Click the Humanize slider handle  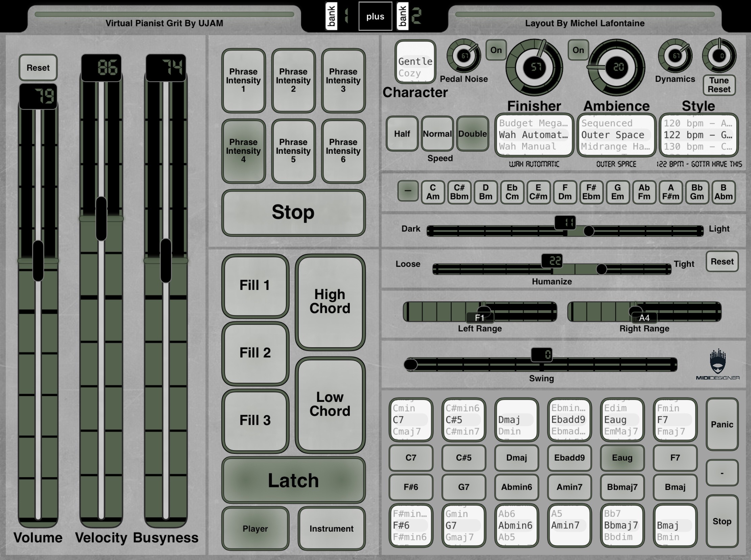click(602, 269)
